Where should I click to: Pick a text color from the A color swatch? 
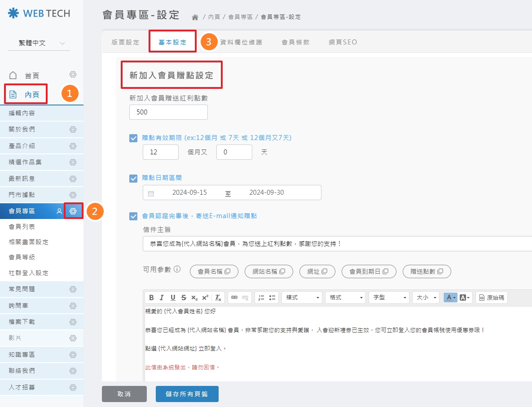(449, 297)
